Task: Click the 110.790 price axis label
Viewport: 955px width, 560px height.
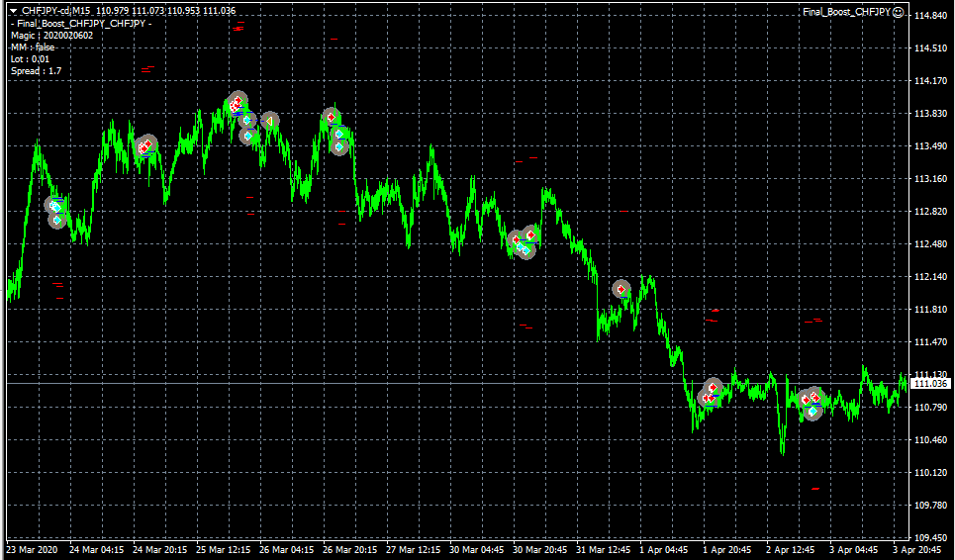Action: click(x=931, y=408)
